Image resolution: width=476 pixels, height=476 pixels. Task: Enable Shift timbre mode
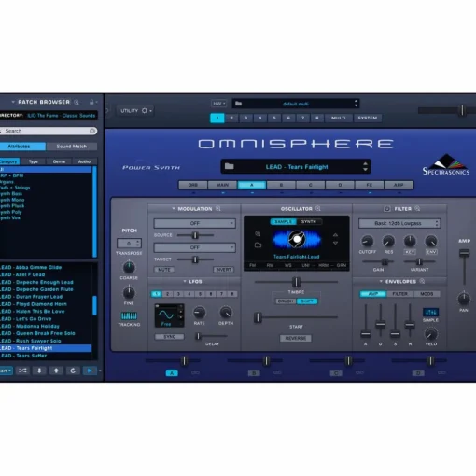[x=307, y=301]
